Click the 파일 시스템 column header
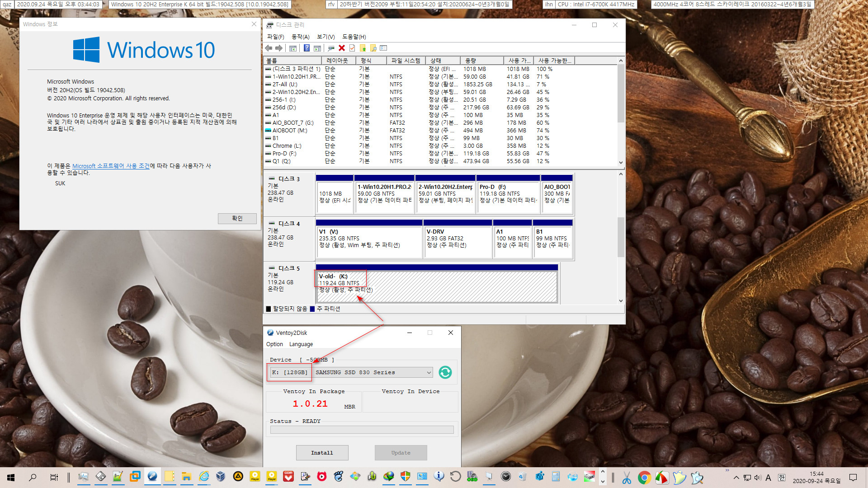Screen dimensions: 868x488 tap(406, 61)
